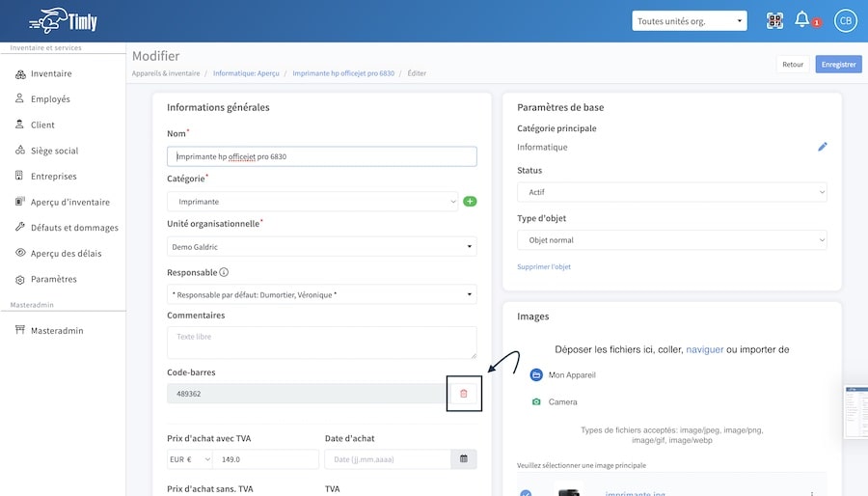Open Employés sidebar item

pos(50,99)
